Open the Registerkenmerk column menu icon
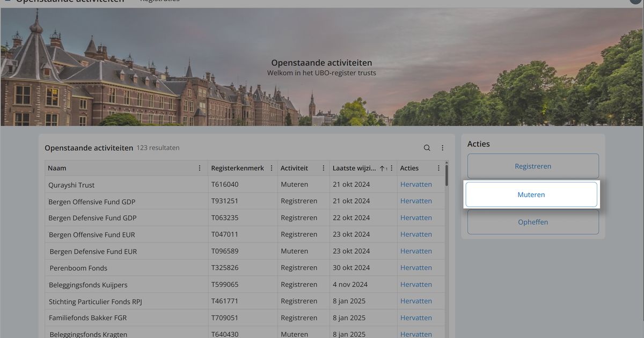This screenshot has height=338, width=644. pyautogui.click(x=271, y=167)
